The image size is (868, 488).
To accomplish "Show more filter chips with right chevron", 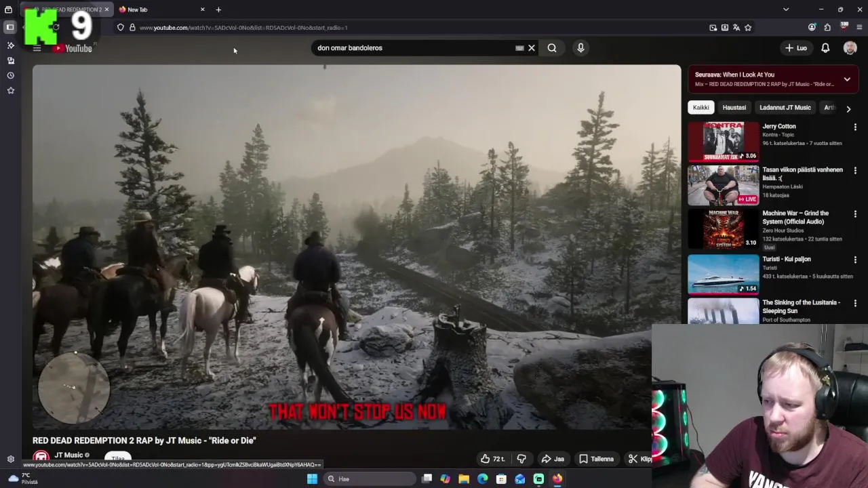I will coord(848,108).
